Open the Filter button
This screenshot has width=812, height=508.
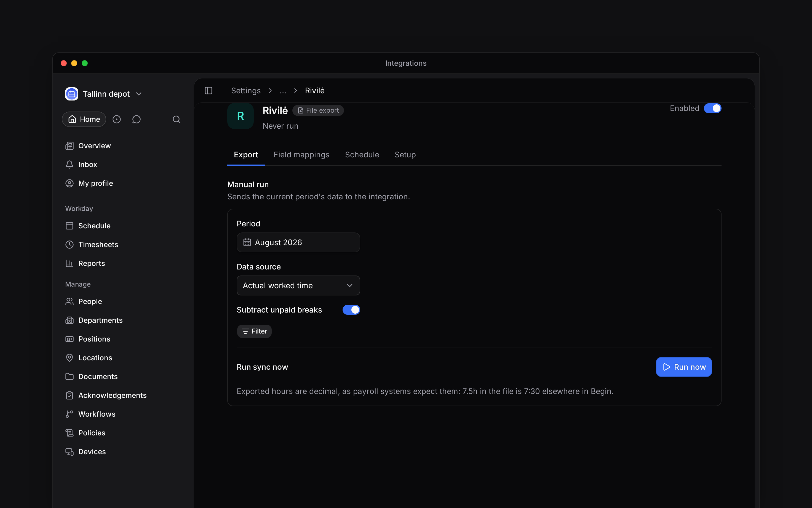click(x=254, y=331)
